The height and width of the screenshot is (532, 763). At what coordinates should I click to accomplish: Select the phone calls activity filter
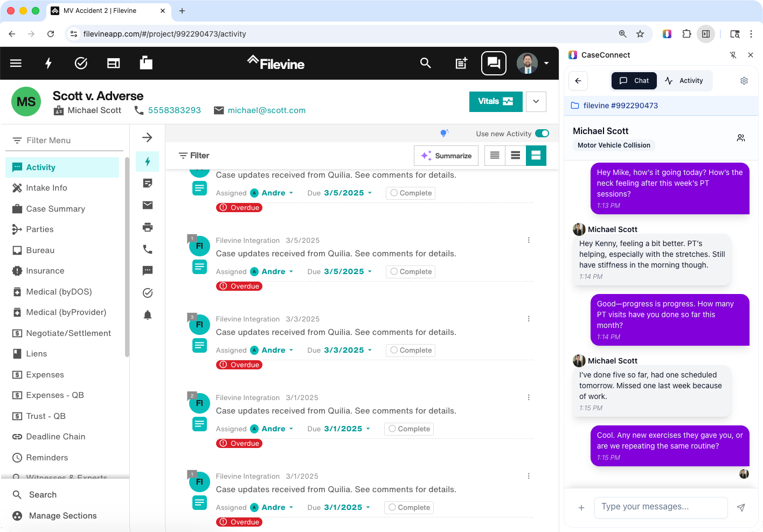click(x=148, y=249)
